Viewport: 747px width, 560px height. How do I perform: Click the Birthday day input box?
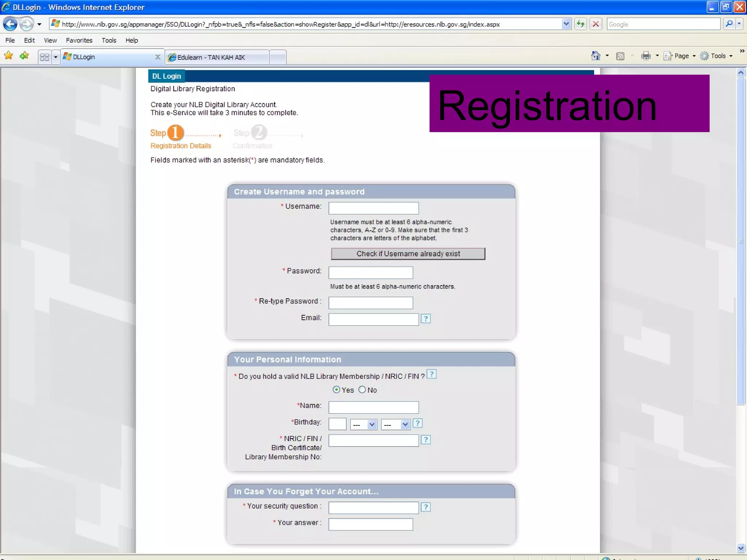[x=337, y=424]
